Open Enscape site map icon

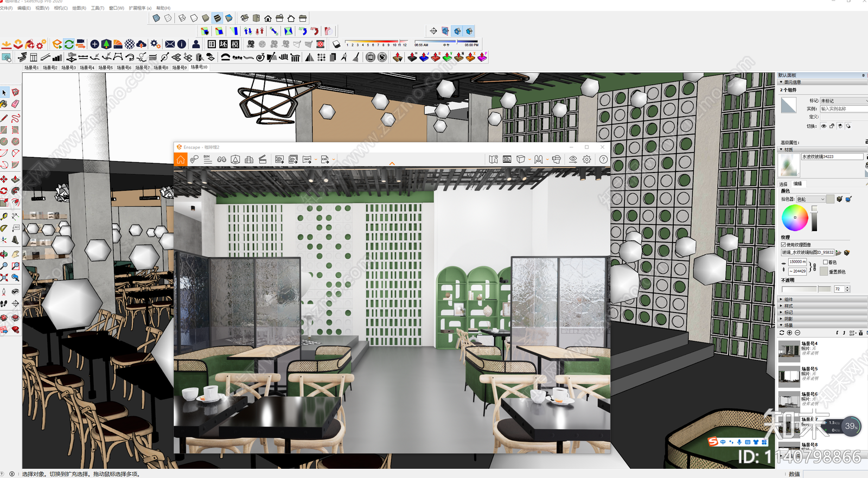493,159
